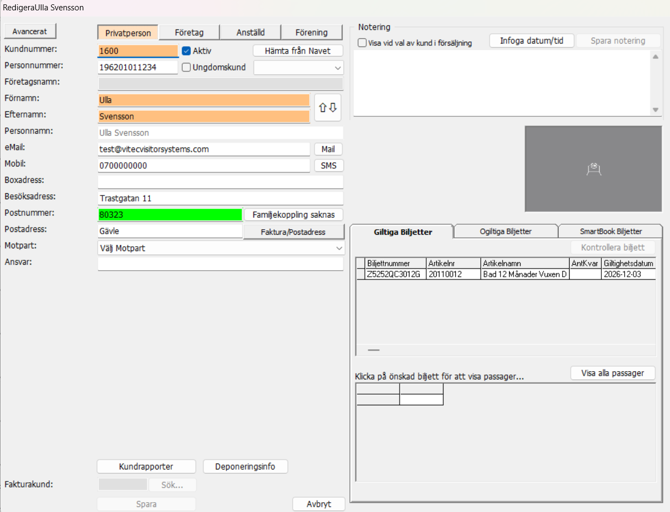Image resolution: width=670 pixels, height=512 pixels.
Task: Switch to SmartBook Biljetter tab
Action: [611, 231]
